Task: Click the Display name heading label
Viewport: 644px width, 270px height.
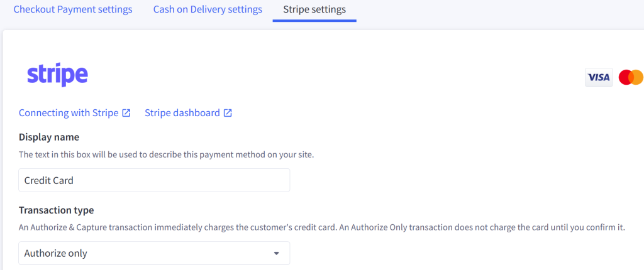Action: tap(49, 137)
